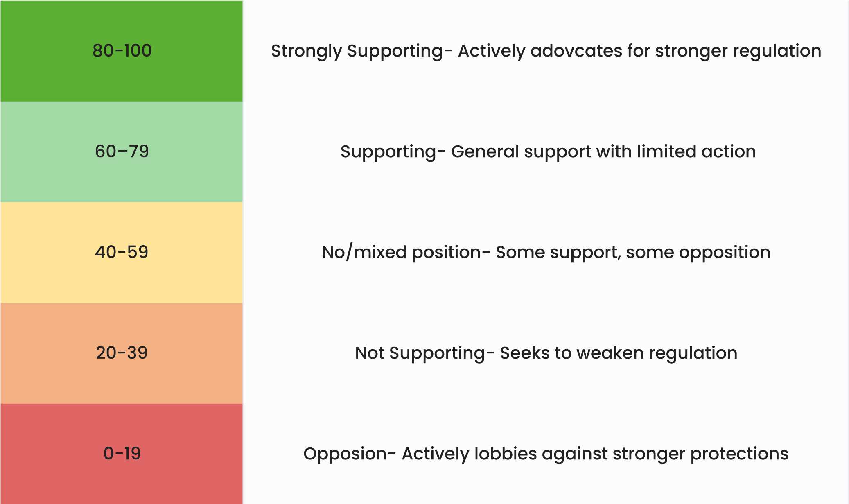Click 'Some support, some opposition' phrase
The image size is (849, 504).
633,253
